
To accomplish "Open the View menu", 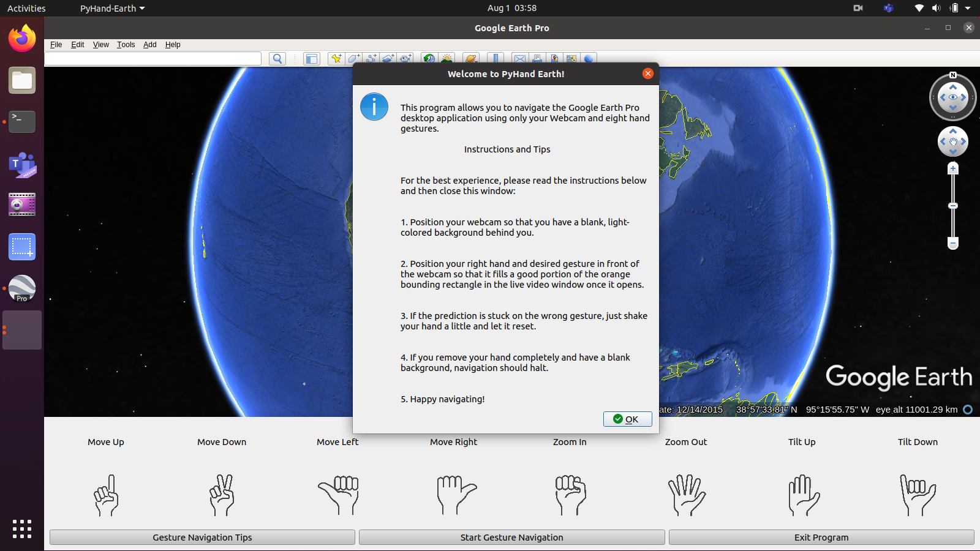I will [x=101, y=45].
